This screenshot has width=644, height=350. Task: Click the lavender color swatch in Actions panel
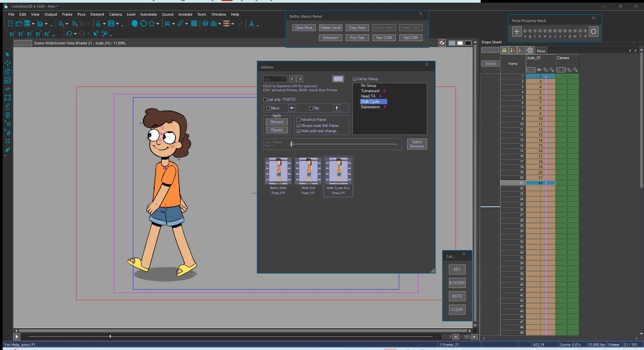pos(338,79)
